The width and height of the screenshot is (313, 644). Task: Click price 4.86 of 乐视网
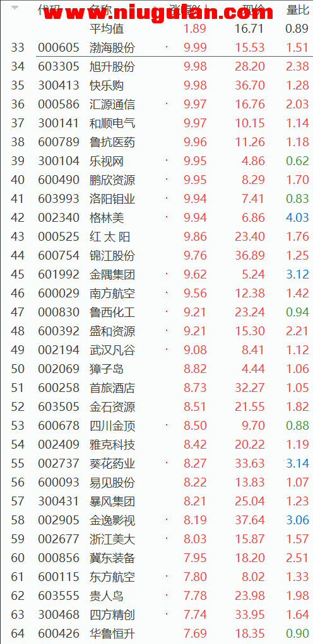point(253,161)
